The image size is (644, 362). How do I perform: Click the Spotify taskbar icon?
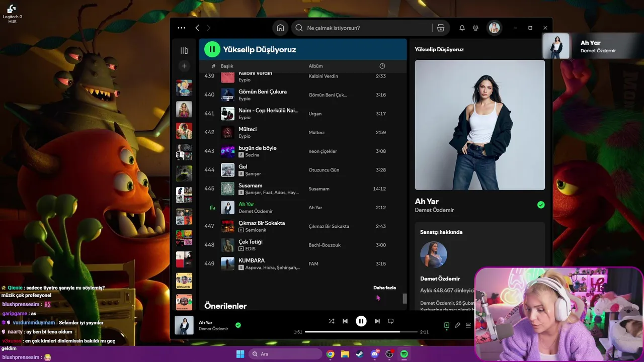(x=404, y=354)
